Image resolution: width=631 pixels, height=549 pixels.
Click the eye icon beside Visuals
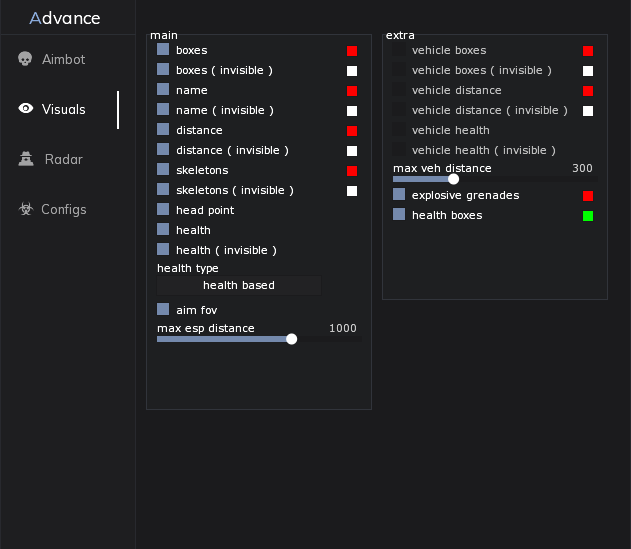tap(25, 109)
